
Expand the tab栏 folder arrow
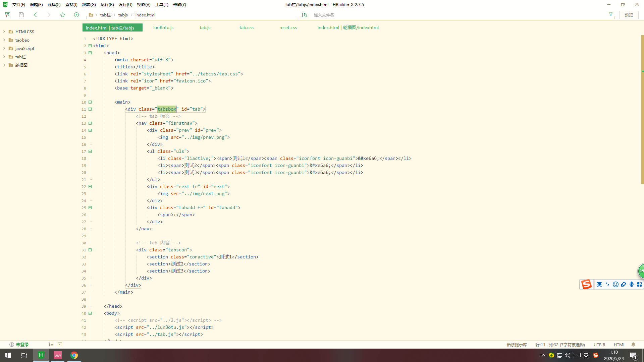(x=4, y=57)
